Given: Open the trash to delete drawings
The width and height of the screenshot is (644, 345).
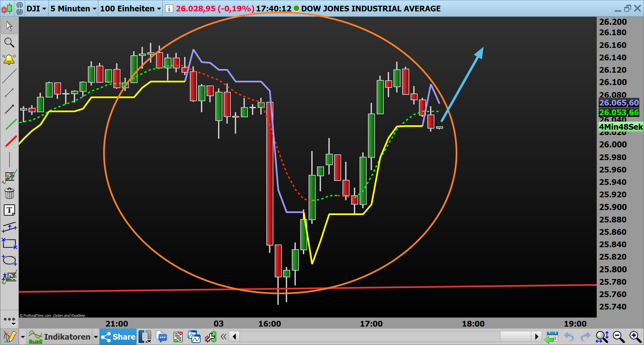Looking at the screenshot, I should click(x=9, y=193).
